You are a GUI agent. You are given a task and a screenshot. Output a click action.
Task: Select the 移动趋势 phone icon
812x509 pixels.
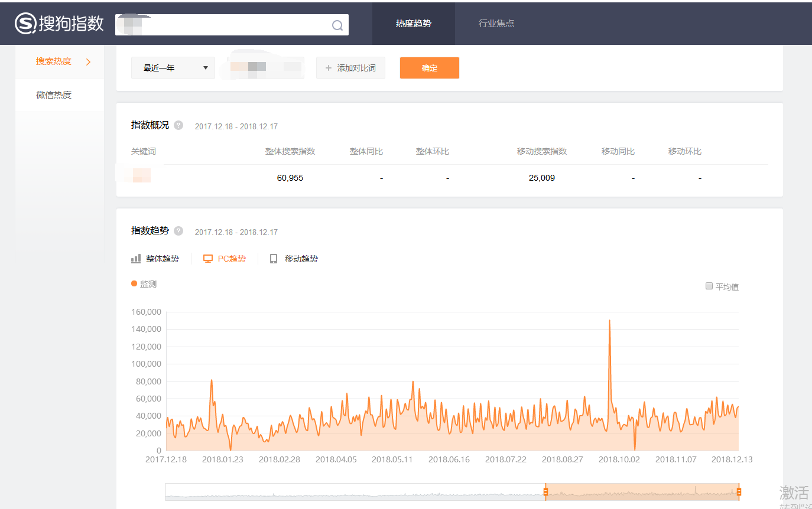pos(274,259)
